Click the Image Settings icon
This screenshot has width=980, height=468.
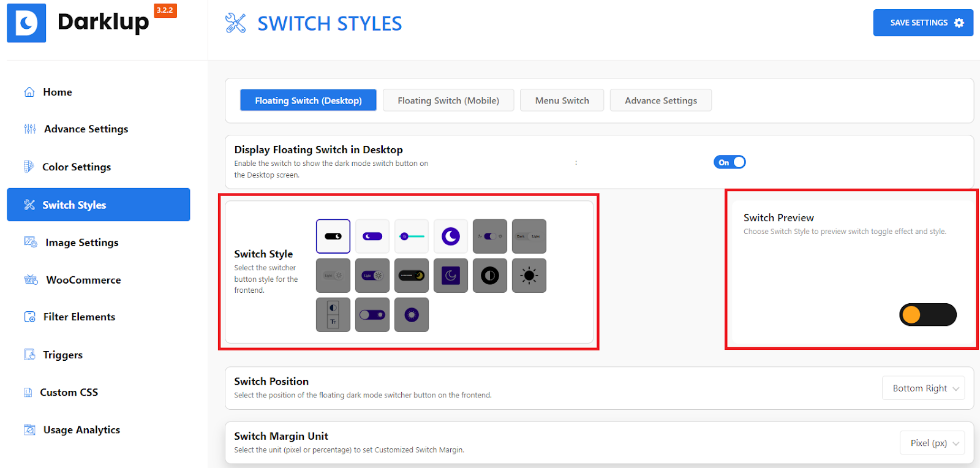(31, 242)
